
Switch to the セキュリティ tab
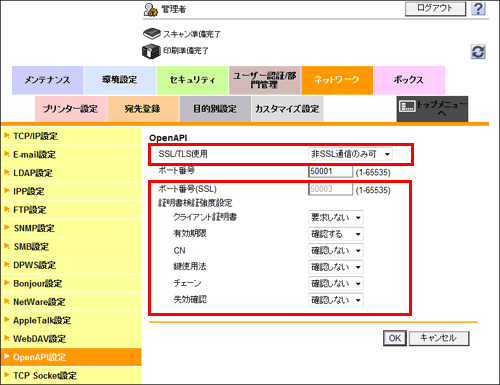(192, 80)
